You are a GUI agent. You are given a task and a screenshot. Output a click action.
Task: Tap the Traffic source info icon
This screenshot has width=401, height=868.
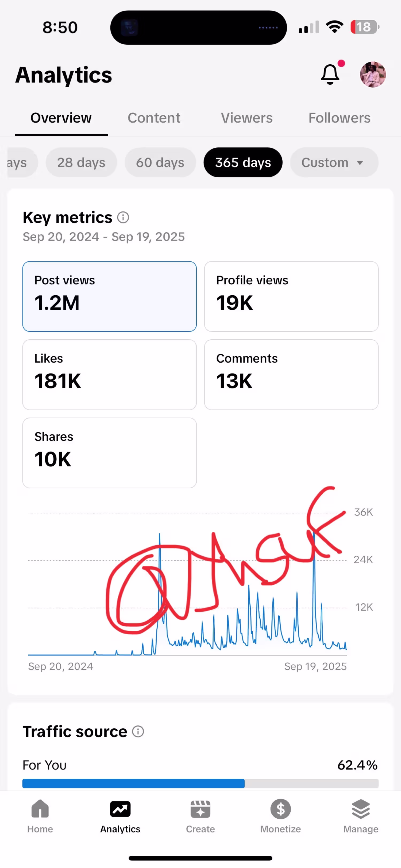(x=138, y=731)
